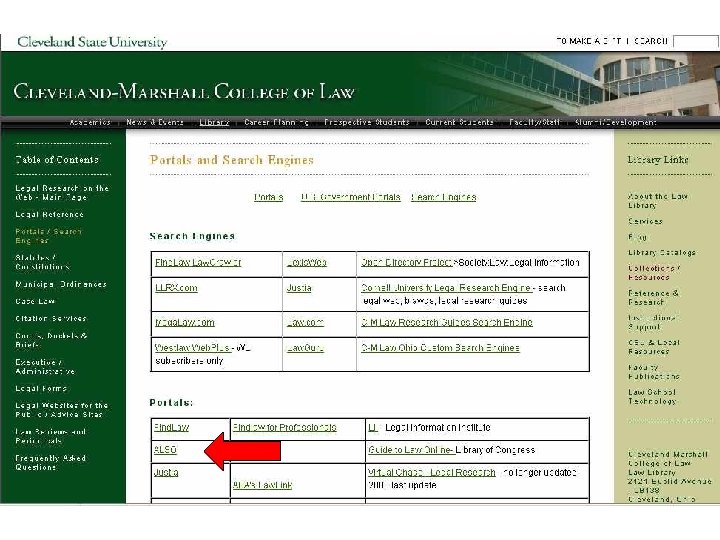Open Faculty/Staff navigation item
The height and width of the screenshot is (540, 720).
[534, 122]
